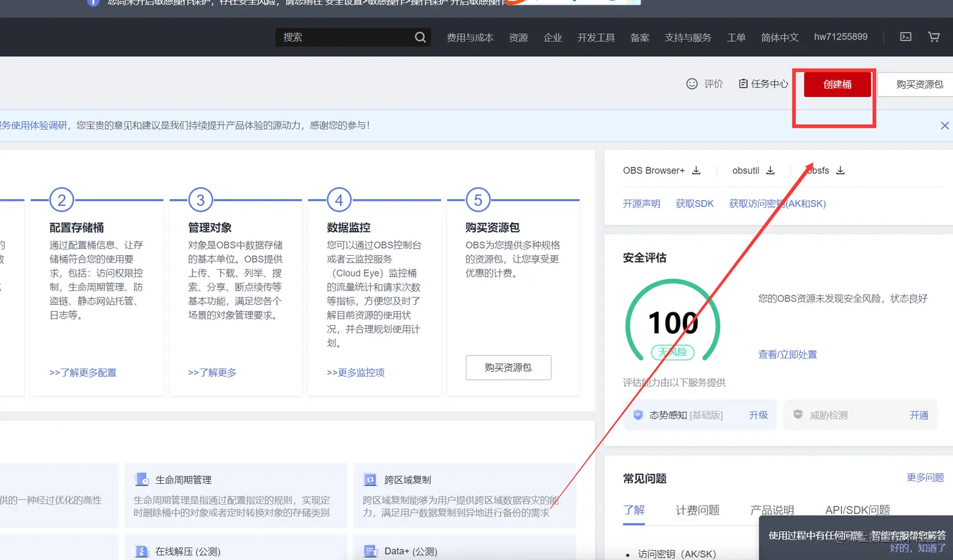This screenshot has width=953, height=560.
Task: Open the 评价 link
Action: click(x=713, y=84)
